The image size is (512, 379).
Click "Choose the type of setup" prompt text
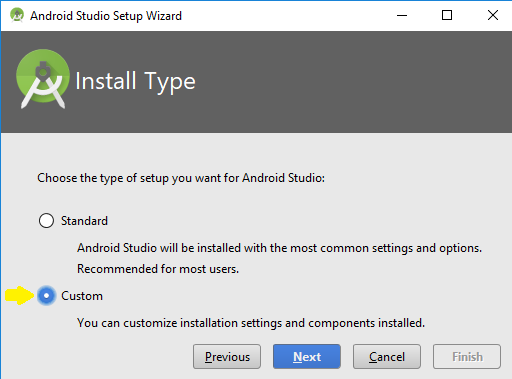181,178
